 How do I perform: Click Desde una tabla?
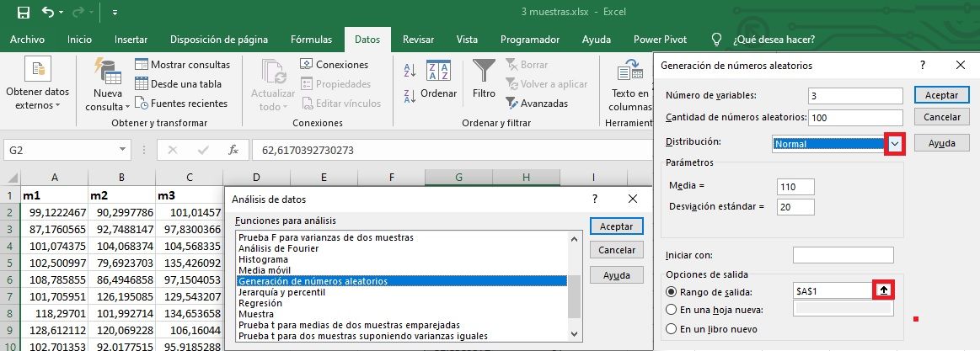tap(178, 83)
